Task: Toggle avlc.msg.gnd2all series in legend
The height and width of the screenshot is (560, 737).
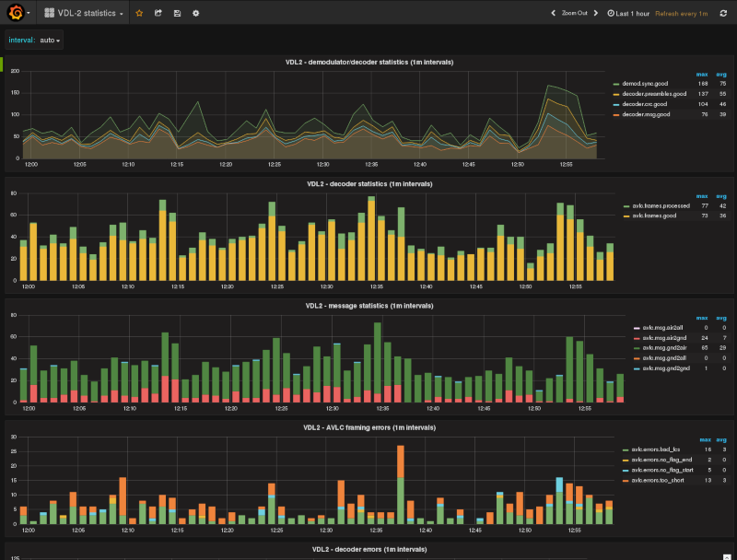Action: [664, 358]
